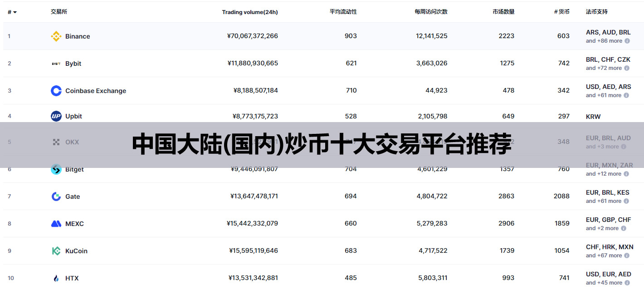644x290 pixels.
Task: Open the Bybit exchange link
Action: pos(73,64)
